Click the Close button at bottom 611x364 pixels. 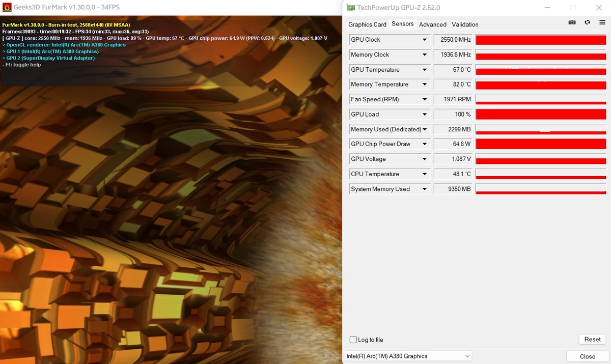pyautogui.click(x=587, y=356)
